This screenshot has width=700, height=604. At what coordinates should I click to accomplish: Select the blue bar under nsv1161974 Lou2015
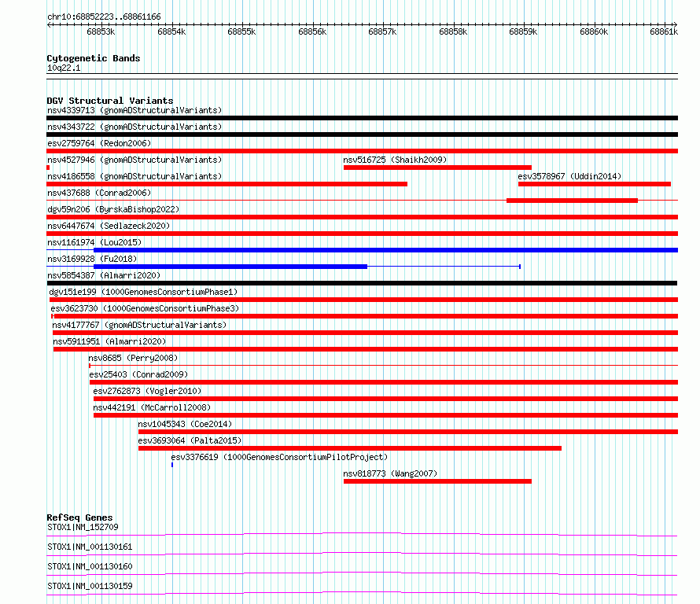point(385,250)
